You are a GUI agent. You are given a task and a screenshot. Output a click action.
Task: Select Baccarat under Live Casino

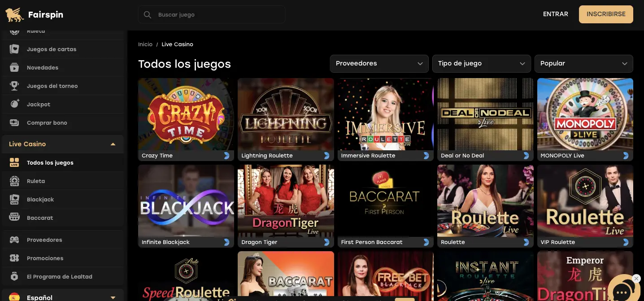pos(63,218)
